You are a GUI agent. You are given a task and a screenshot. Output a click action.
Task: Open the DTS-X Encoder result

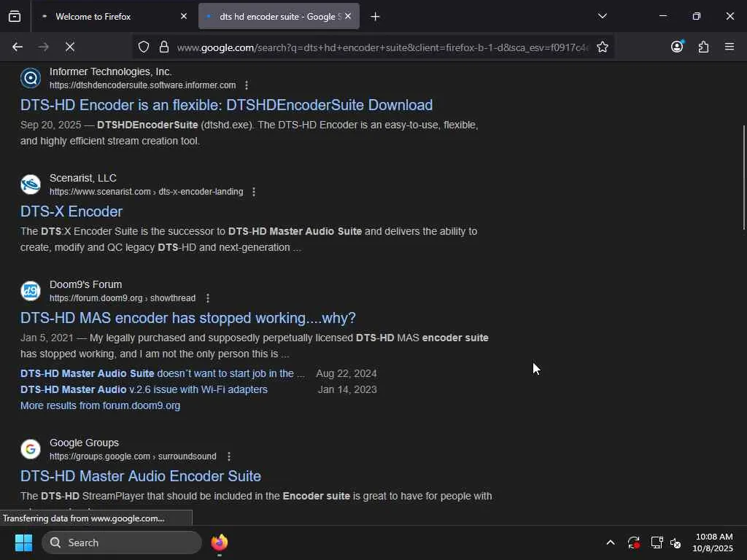click(71, 211)
